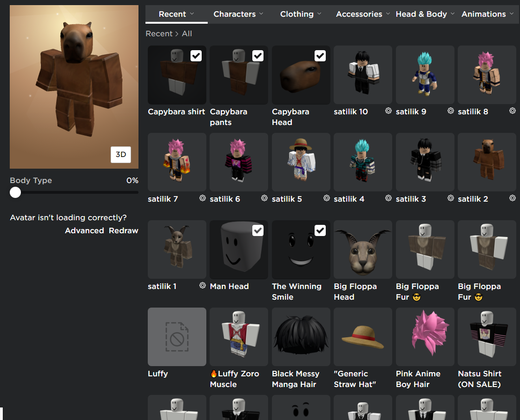Screen dimensions: 520x420
Task: Wear the satilik 4 teal hair outfit
Action: (x=363, y=162)
